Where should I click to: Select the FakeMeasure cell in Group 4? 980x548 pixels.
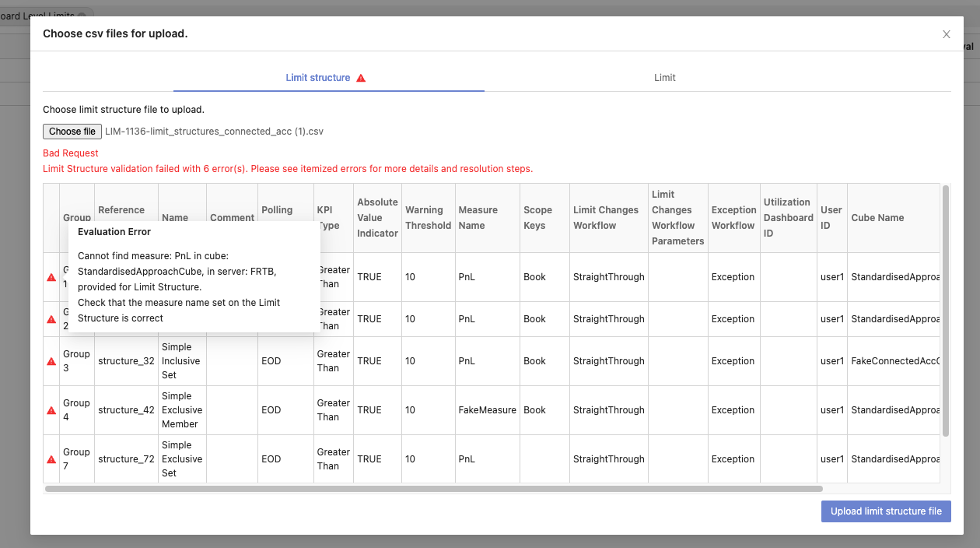[x=487, y=410]
